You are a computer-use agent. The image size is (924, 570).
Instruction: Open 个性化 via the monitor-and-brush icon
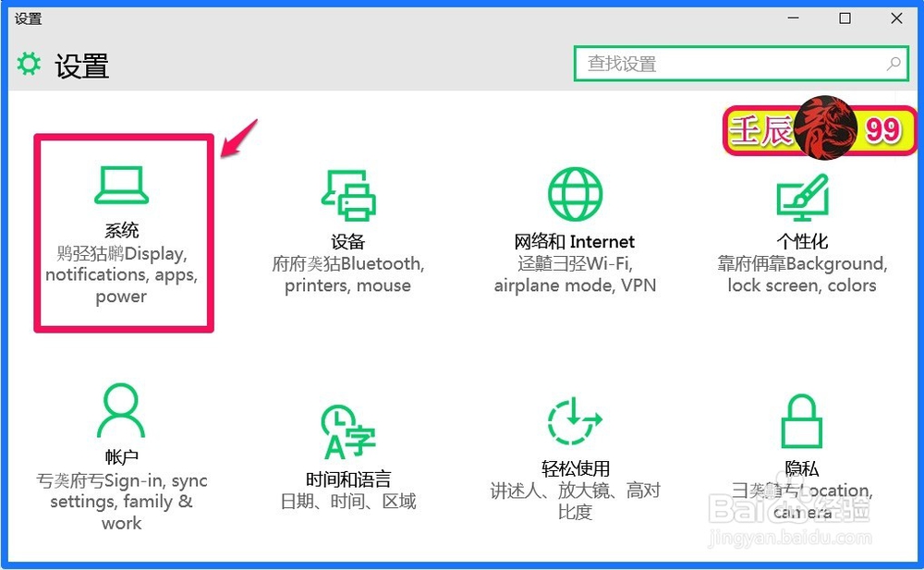(x=802, y=194)
